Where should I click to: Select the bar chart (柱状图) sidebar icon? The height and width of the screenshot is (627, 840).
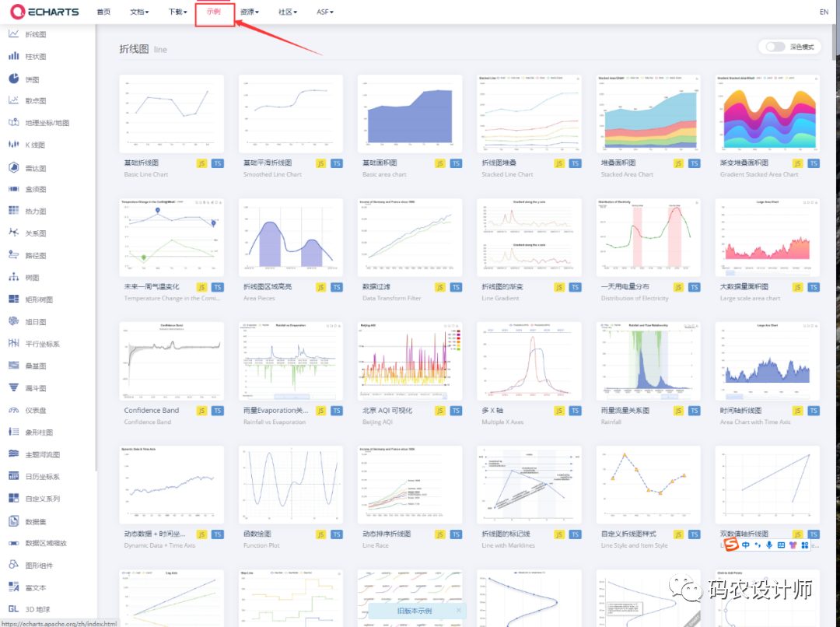(13, 56)
